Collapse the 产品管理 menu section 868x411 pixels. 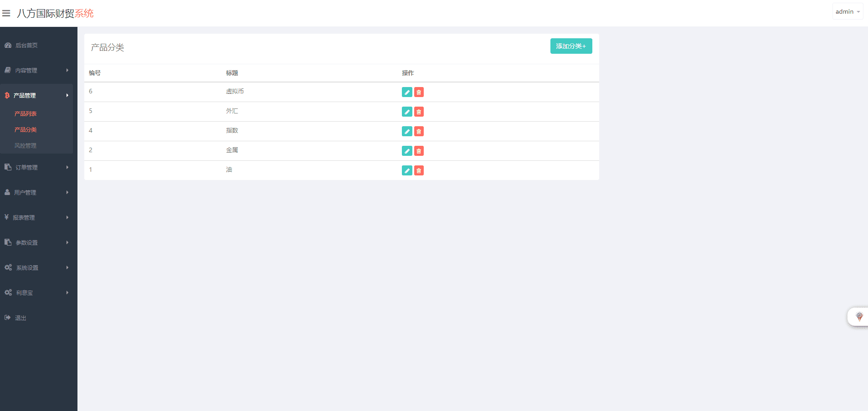(x=36, y=95)
